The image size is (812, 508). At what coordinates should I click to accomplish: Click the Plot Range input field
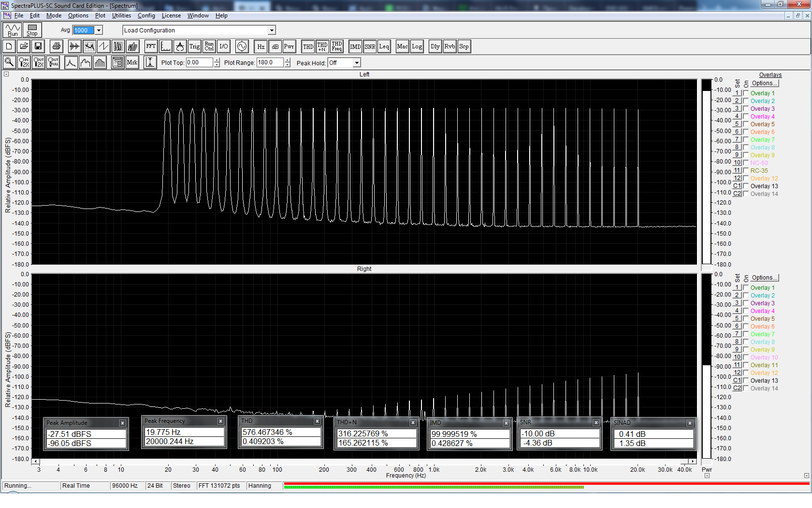click(x=270, y=62)
